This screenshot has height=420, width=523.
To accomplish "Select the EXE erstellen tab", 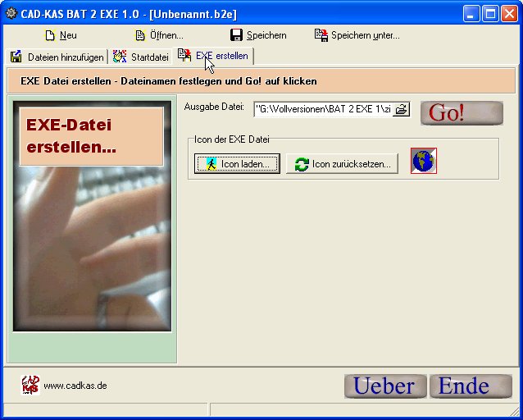I will click(x=215, y=56).
